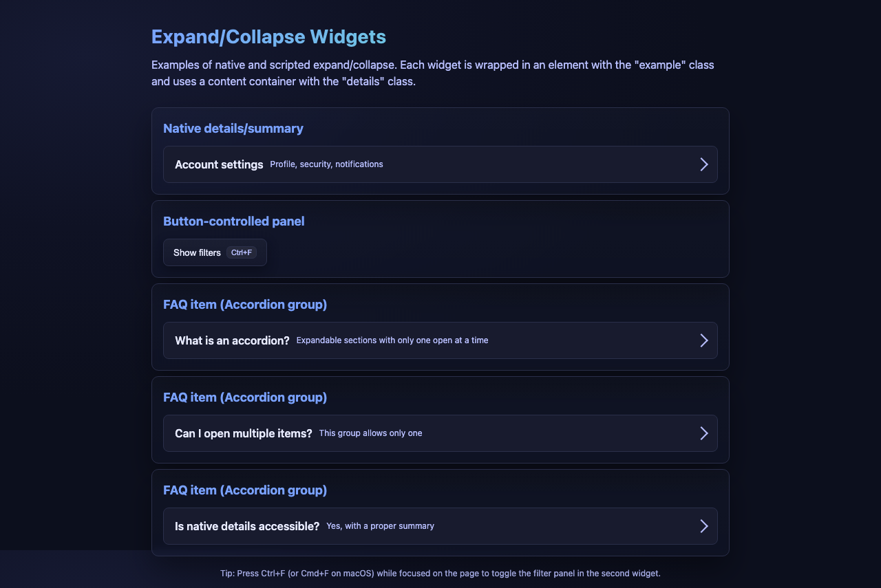Screen dimensions: 881x588
Task: Select the 'Expandable sections' description text
Action: point(392,340)
